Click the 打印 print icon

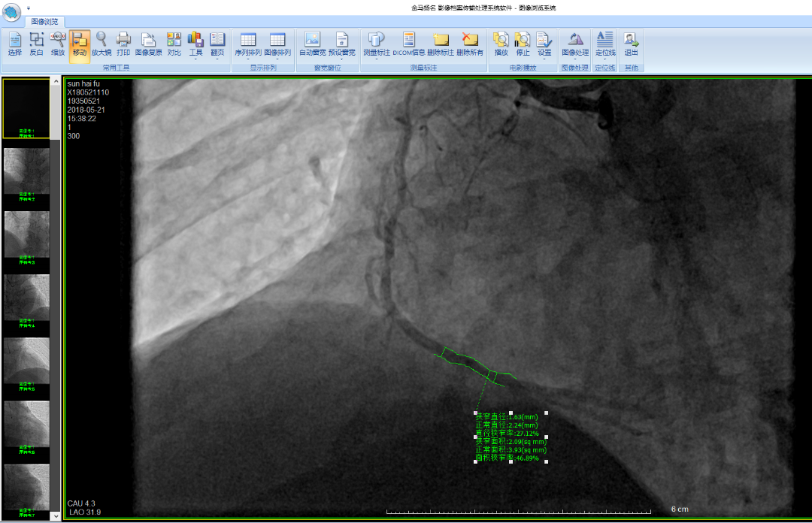point(123,44)
